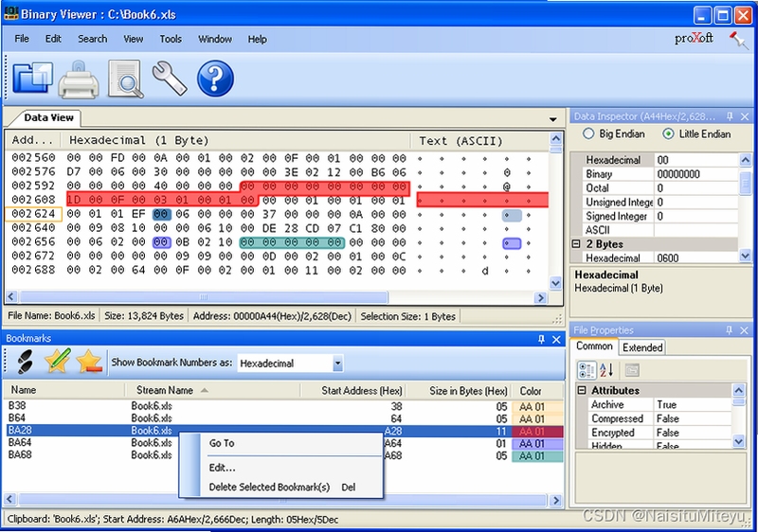Click the Size in Bytes (Hex) column header

pos(459,391)
